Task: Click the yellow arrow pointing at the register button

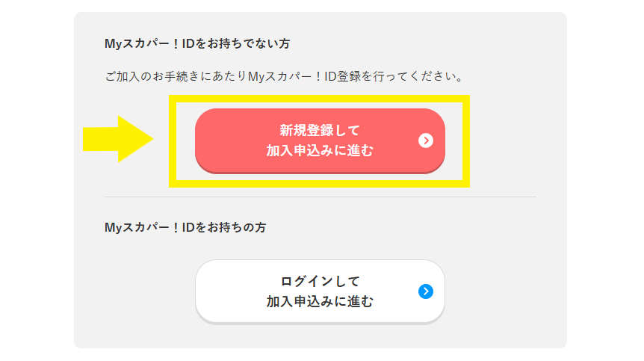Action: click(x=118, y=139)
